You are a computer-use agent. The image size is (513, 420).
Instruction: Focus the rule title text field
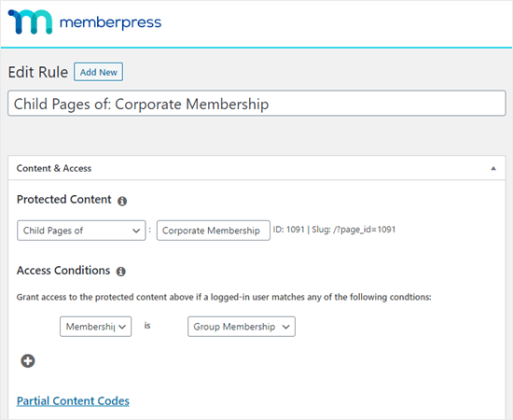(x=256, y=104)
